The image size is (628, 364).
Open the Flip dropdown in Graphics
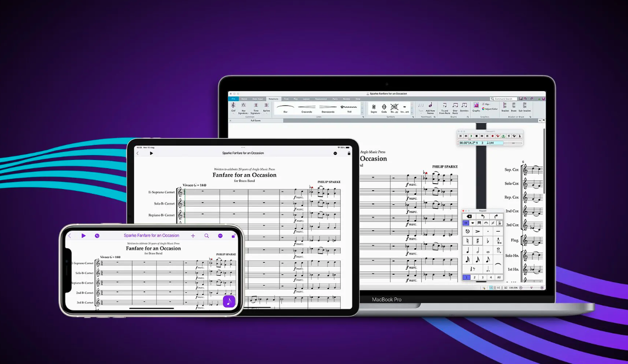click(487, 104)
